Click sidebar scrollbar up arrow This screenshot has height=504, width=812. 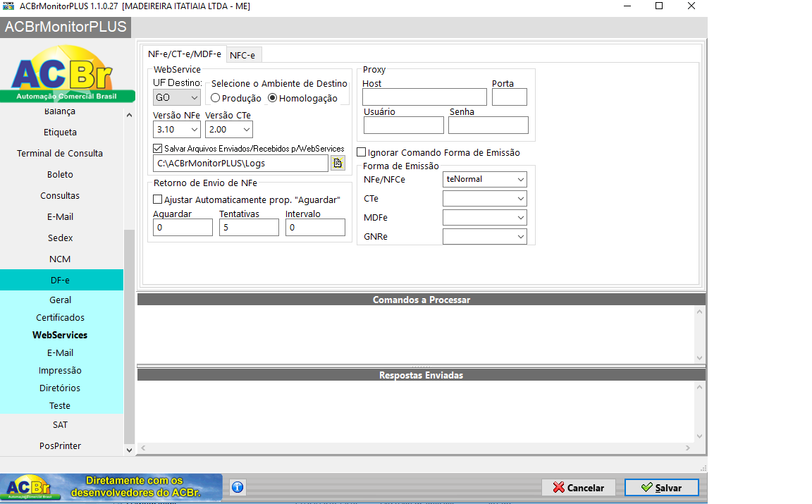pyautogui.click(x=130, y=115)
